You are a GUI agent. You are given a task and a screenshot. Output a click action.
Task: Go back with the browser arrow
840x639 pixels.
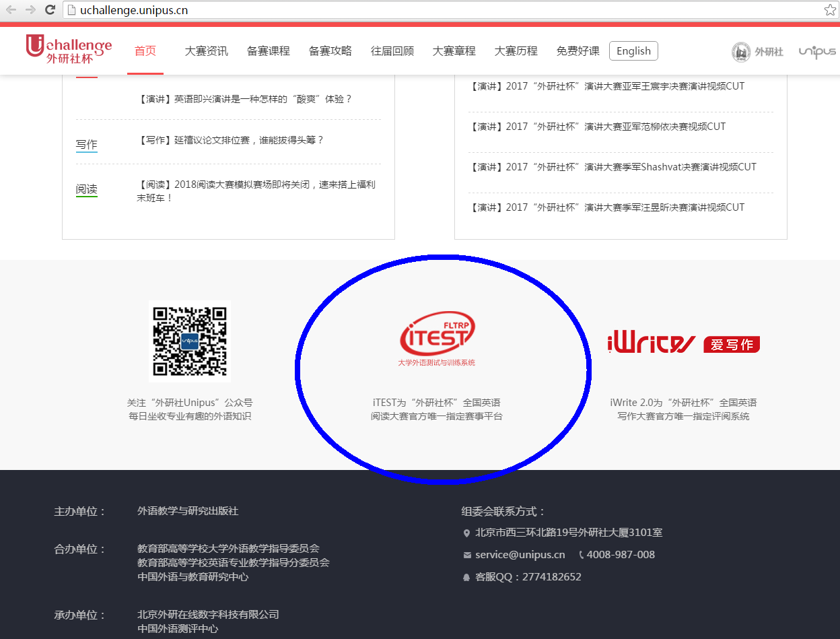(11, 9)
